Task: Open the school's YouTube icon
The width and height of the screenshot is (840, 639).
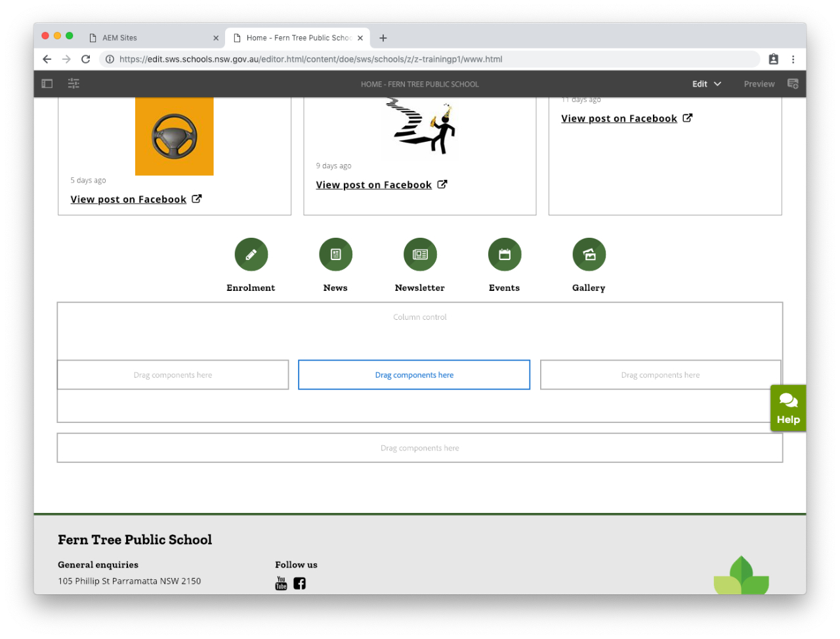Action: click(x=282, y=583)
